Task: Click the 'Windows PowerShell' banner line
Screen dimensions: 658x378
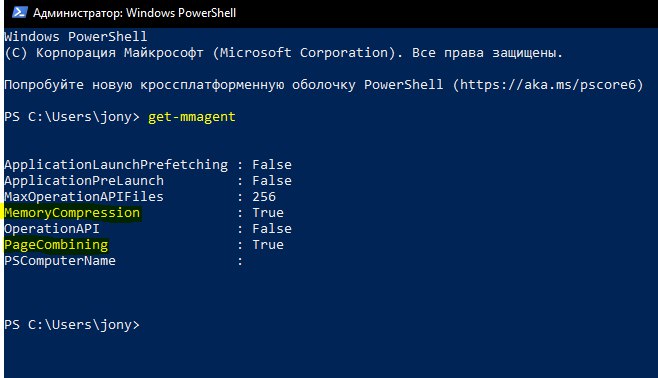Action: [76, 36]
